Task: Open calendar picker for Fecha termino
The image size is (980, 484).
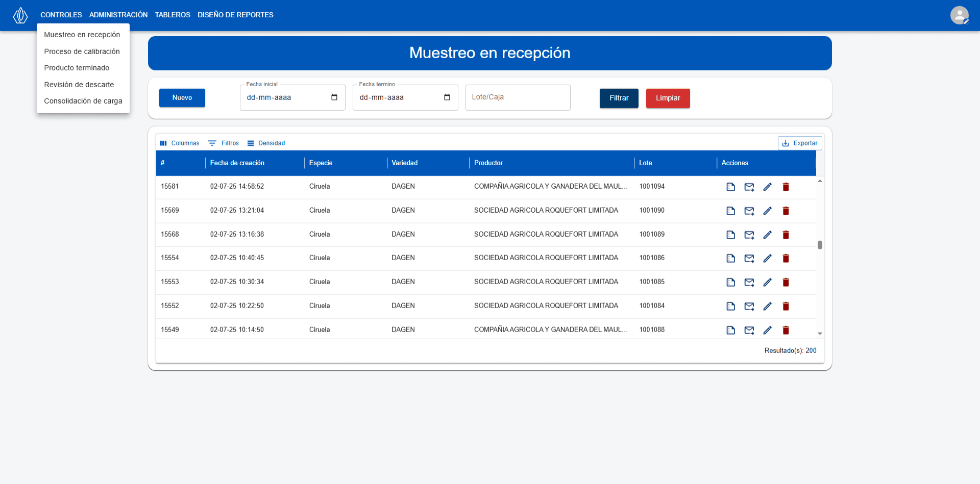Action: point(447,97)
